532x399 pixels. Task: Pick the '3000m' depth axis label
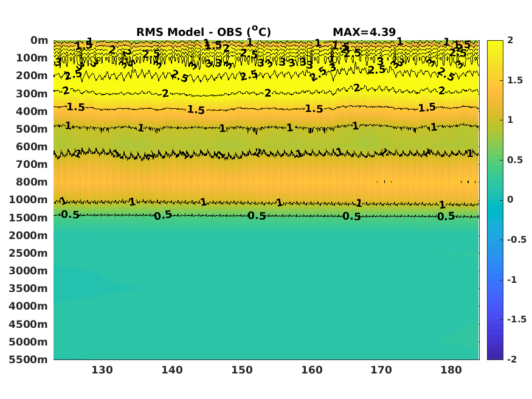click(28, 271)
